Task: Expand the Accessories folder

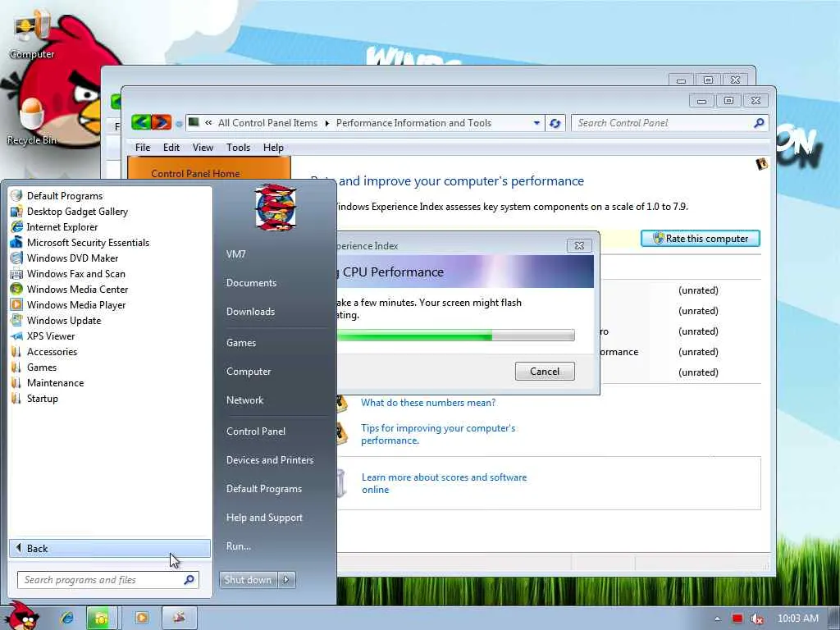Action: tap(44, 351)
